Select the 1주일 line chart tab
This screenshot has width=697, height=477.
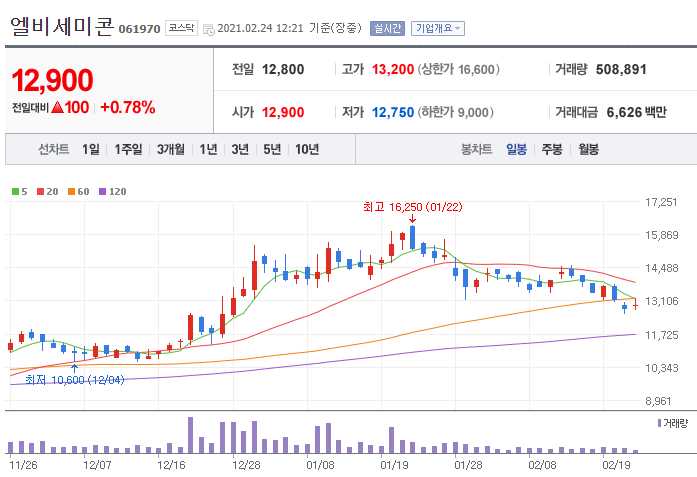128,149
